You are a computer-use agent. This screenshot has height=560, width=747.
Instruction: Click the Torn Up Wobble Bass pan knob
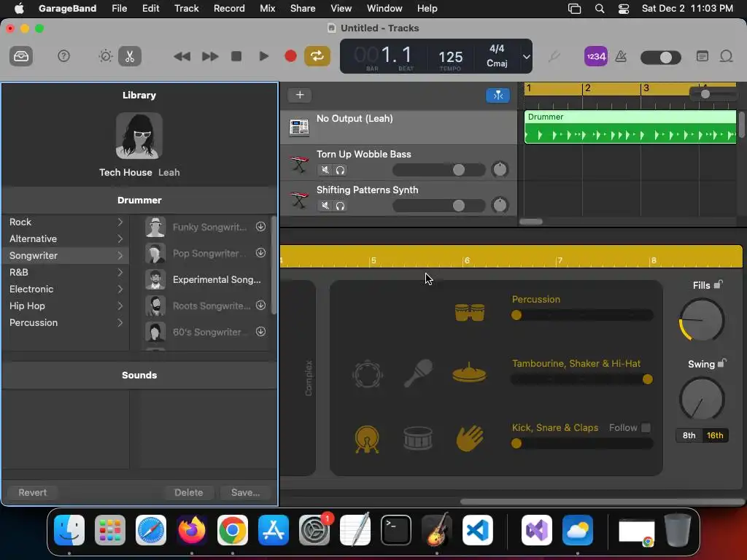pyautogui.click(x=500, y=169)
